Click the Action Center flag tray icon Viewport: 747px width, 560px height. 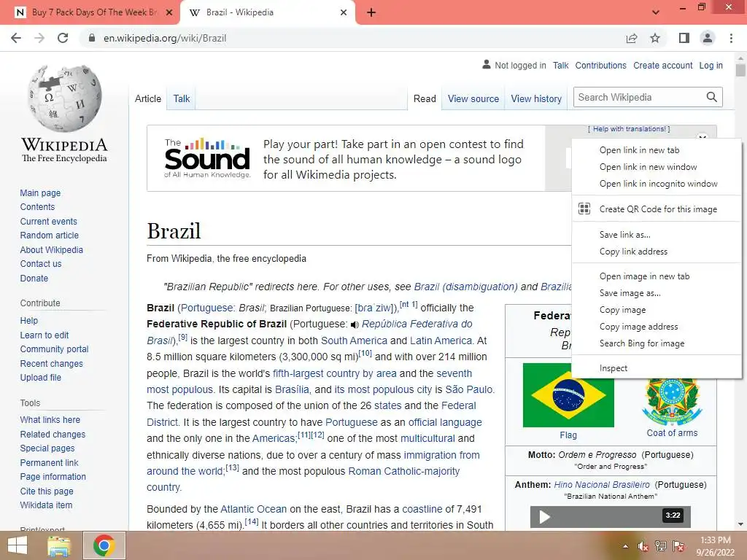pos(678,546)
